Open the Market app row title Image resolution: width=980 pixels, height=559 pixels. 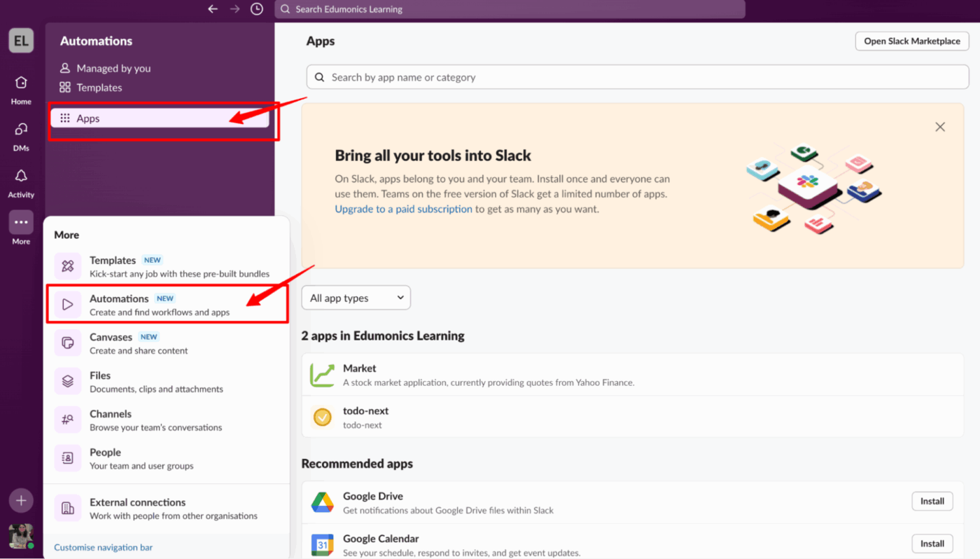point(359,368)
